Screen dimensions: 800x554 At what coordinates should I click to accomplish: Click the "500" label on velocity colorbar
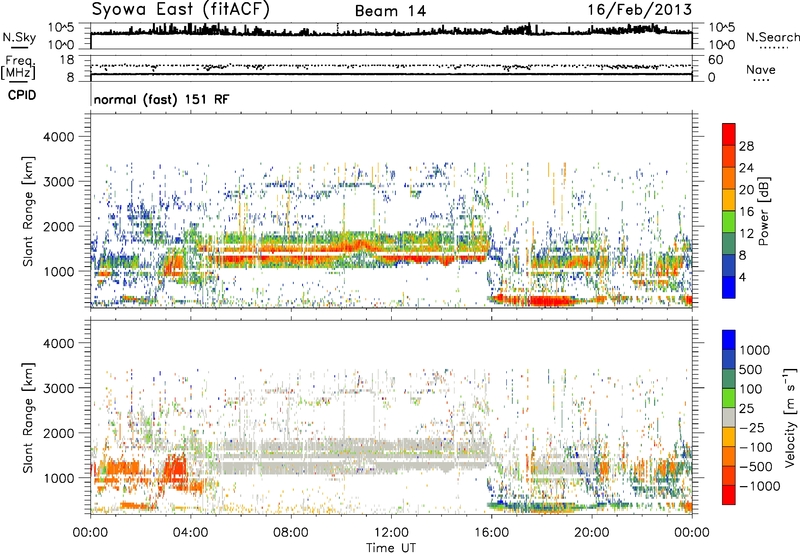point(751,370)
